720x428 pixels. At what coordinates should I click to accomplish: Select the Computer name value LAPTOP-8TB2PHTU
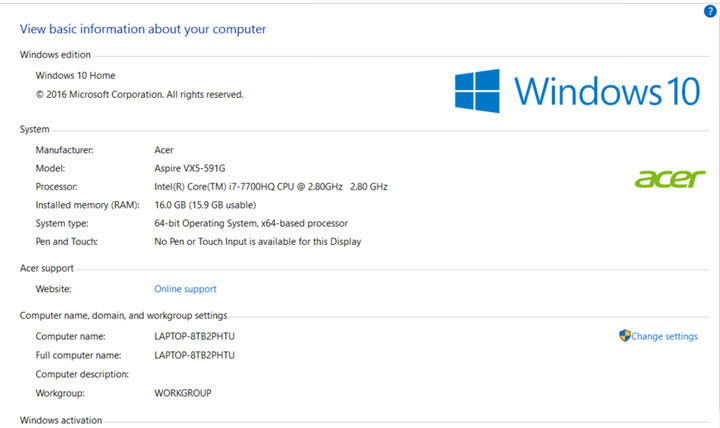tap(201, 337)
